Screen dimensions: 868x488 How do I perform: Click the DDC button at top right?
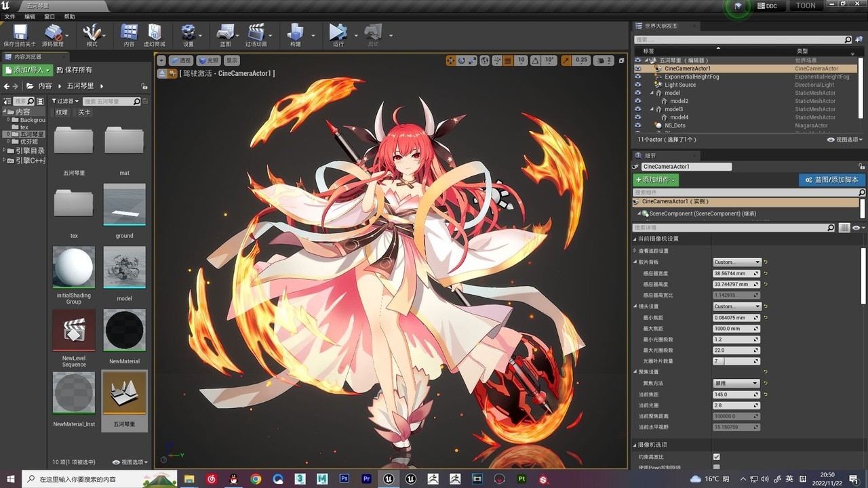tap(767, 5)
